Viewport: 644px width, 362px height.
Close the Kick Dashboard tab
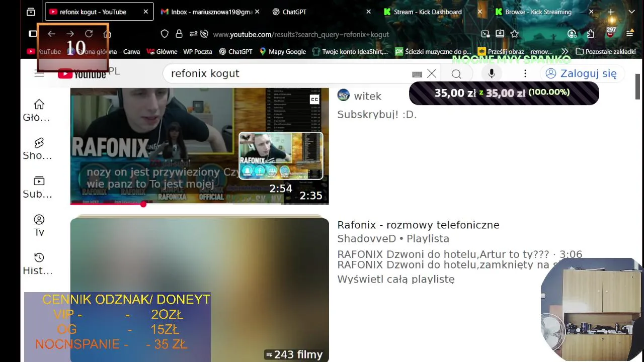[x=479, y=12]
